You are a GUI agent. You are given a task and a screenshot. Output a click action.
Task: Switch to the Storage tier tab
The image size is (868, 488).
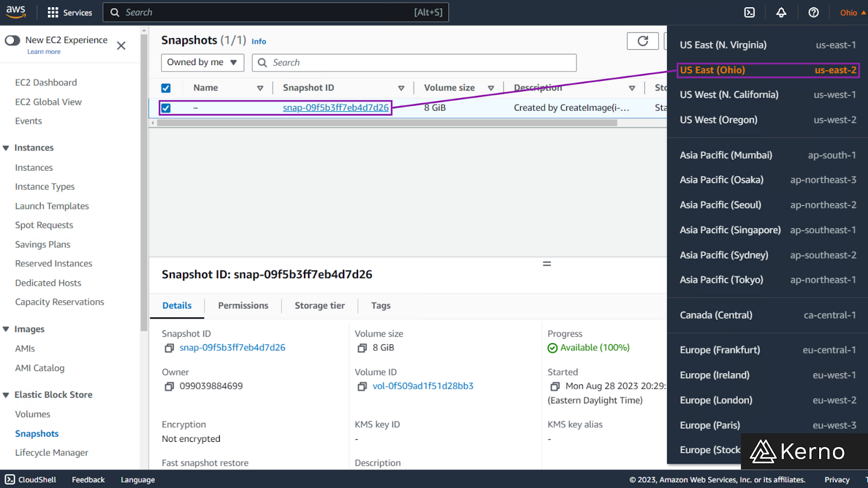[320, 306]
